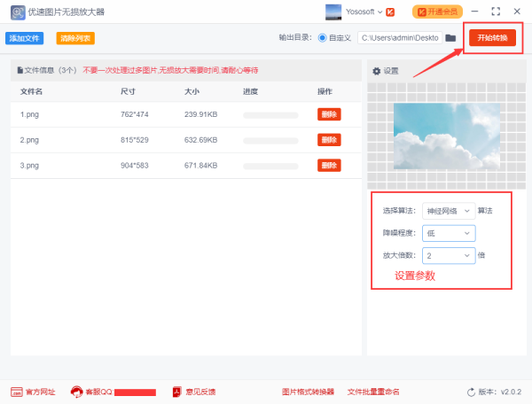Open 意见反馈 feedback
This screenshot has width=532, height=404.
[193, 392]
